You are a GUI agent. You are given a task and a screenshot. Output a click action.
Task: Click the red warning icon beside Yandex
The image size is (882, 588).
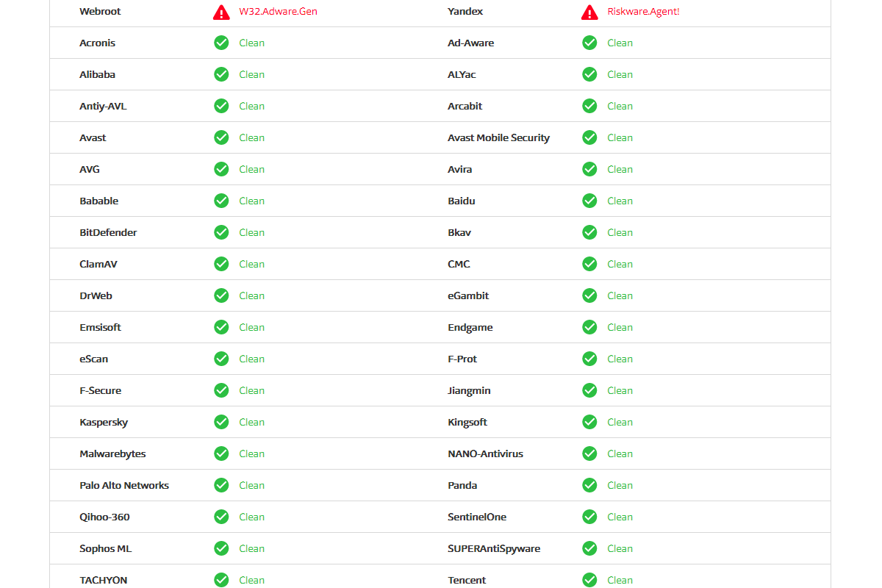click(589, 12)
